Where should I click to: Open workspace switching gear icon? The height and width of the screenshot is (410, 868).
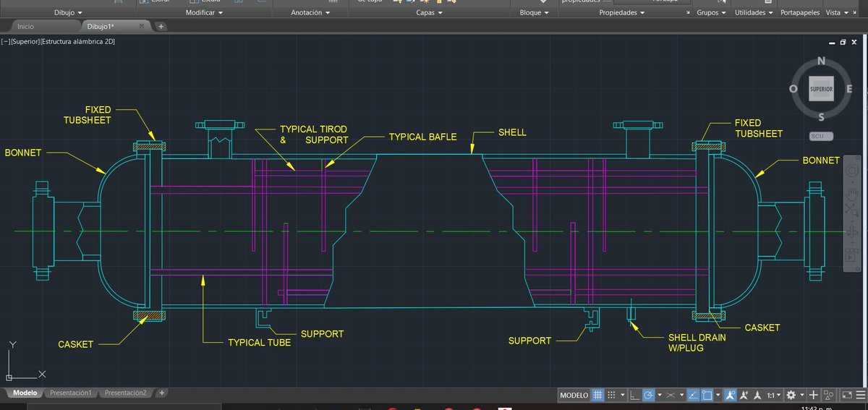point(791,396)
